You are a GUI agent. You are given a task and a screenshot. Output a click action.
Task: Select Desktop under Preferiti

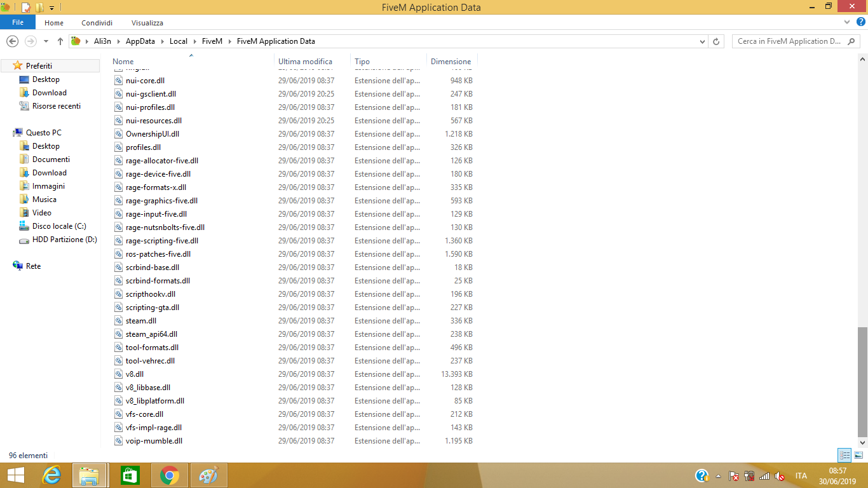pos(46,79)
